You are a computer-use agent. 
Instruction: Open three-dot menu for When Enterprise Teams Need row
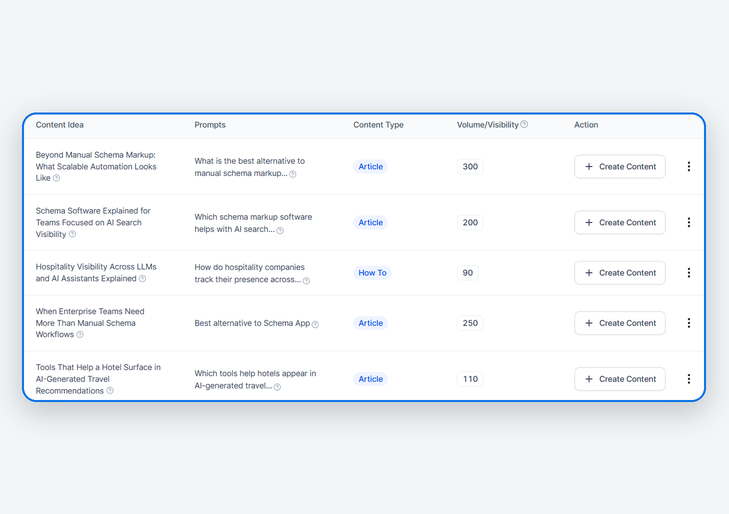689,323
